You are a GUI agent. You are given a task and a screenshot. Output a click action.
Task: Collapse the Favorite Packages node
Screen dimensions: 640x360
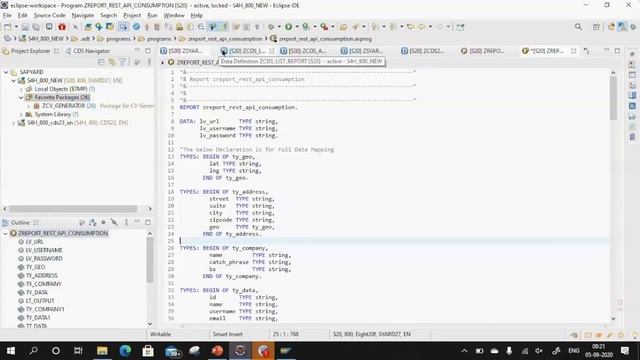pyautogui.click(x=21, y=98)
